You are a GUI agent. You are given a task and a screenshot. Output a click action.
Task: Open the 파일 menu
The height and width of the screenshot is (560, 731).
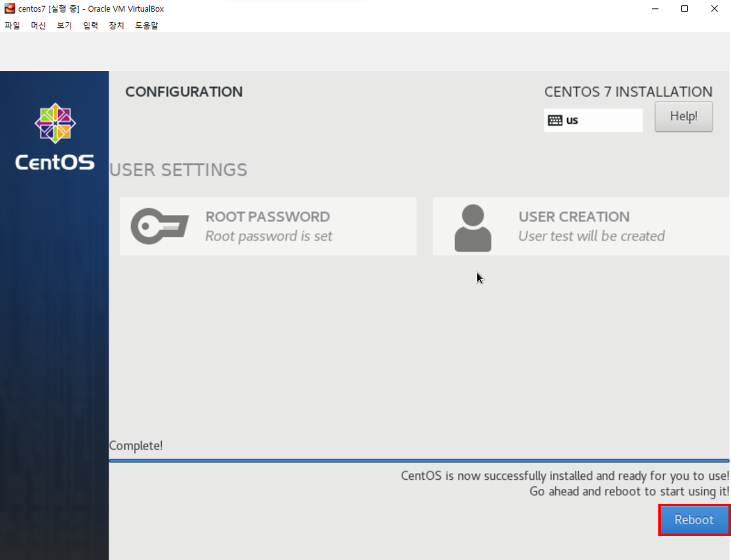(12, 25)
